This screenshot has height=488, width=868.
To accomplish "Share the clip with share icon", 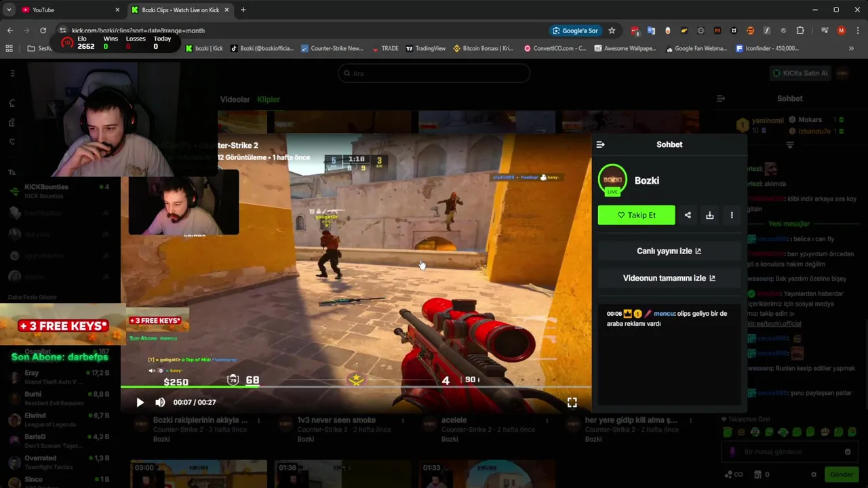I will (688, 215).
